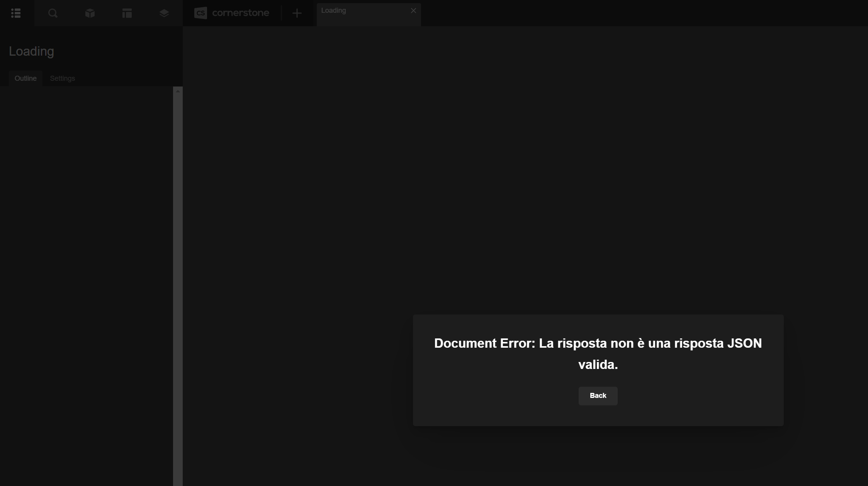Click the Search magnifier icon
The image size is (868, 486).
(x=53, y=13)
